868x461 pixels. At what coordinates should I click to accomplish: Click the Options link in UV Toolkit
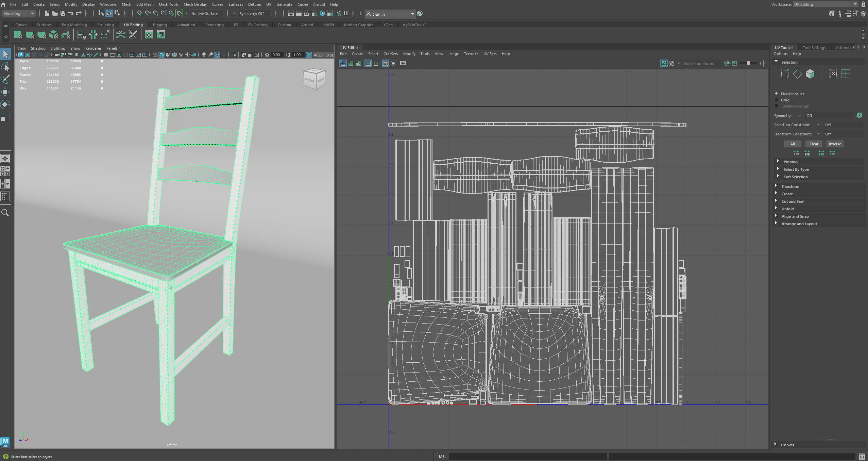(781, 54)
